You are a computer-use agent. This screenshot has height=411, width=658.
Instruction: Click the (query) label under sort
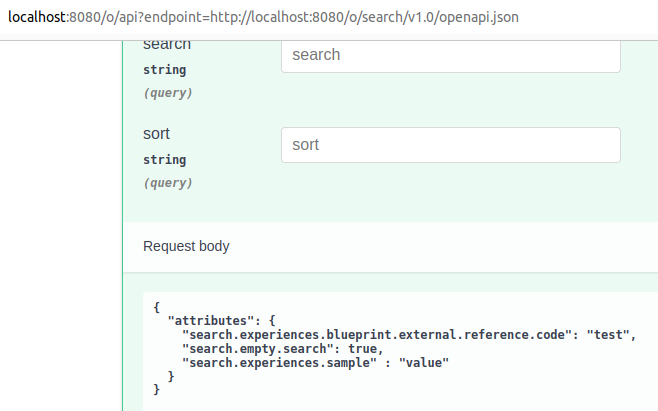point(168,183)
